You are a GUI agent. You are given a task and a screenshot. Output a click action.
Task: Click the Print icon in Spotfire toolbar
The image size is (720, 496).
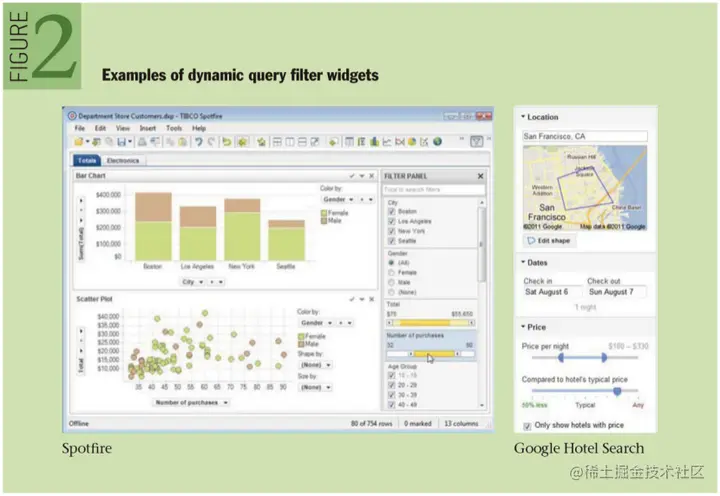[x=142, y=142]
